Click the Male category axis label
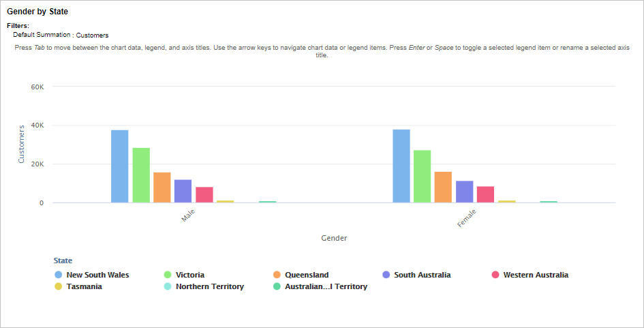 click(x=187, y=216)
